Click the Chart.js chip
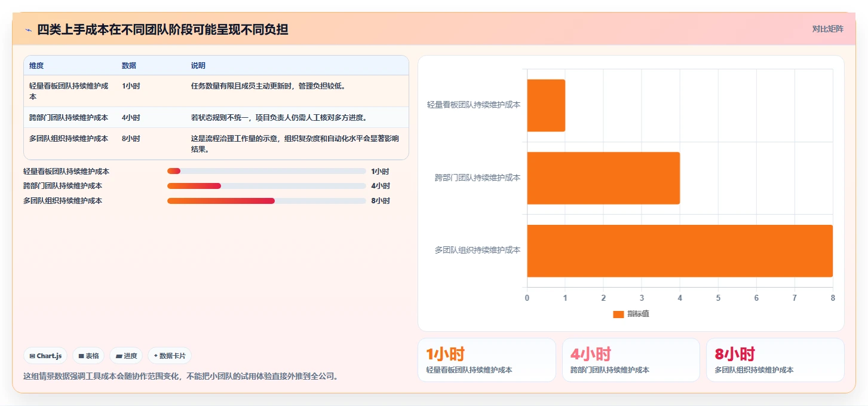Screen dimensions: 868x406 (46, 356)
